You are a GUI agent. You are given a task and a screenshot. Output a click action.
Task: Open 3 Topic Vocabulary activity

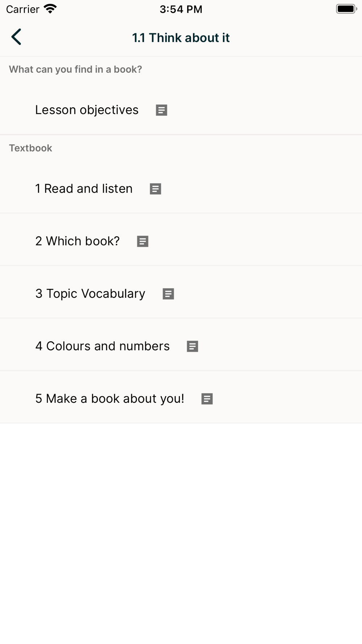[90, 294]
